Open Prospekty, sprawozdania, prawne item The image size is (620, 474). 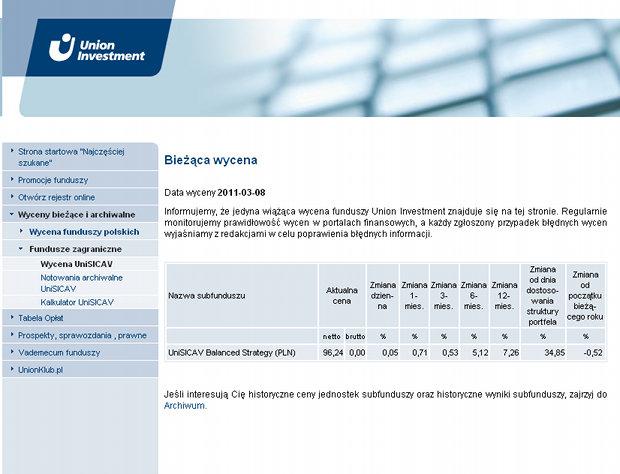[x=82, y=335]
